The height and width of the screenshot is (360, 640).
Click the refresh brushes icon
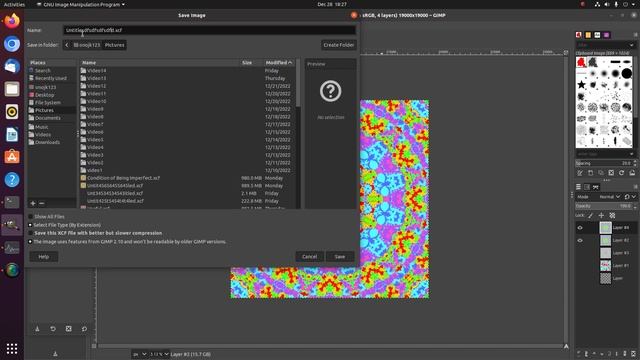click(621, 173)
